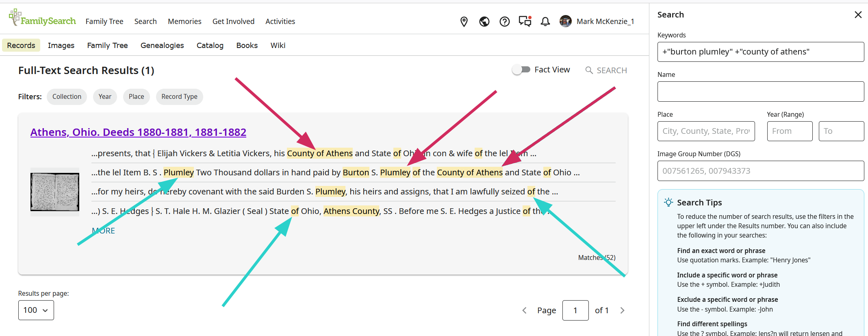The image size is (868, 336).
Task: Select the Records tab
Action: [21, 45]
